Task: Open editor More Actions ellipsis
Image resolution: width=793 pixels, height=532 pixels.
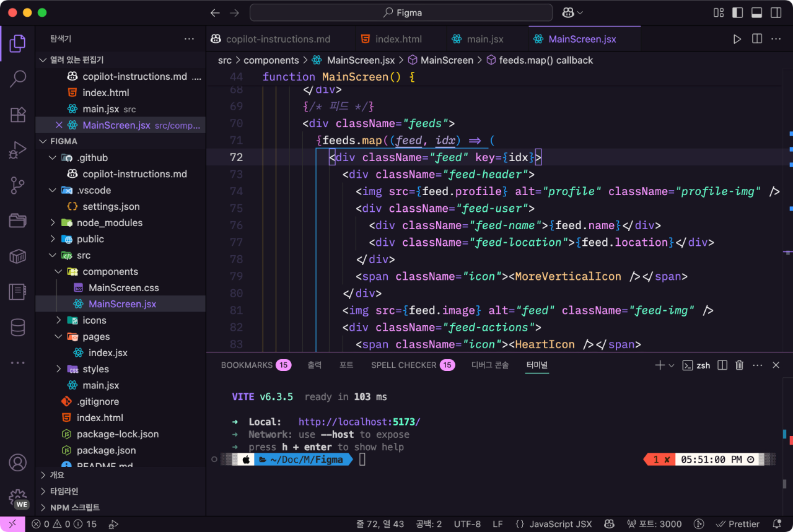Action: coord(776,39)
